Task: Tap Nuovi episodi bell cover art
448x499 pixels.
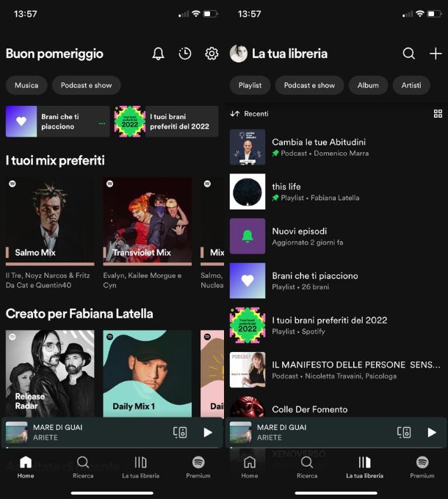Action: (x=248, y=236)
